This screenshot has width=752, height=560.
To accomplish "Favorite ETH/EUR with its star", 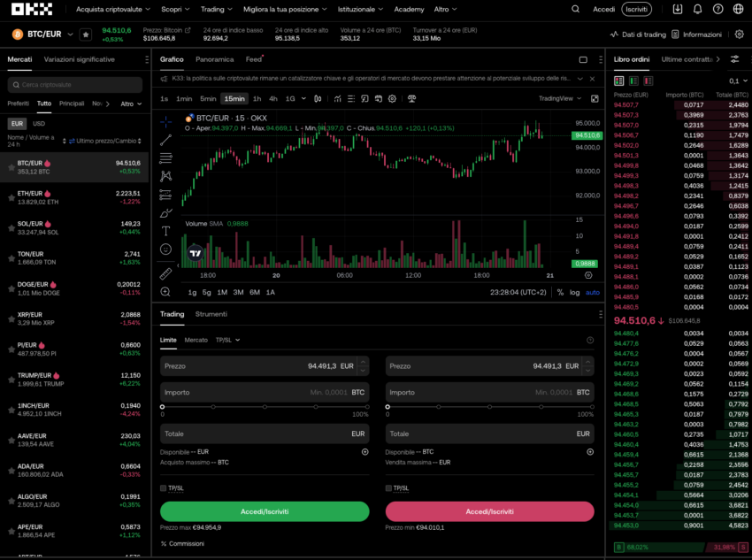I will pyautogui.click(x=11, y=197).
